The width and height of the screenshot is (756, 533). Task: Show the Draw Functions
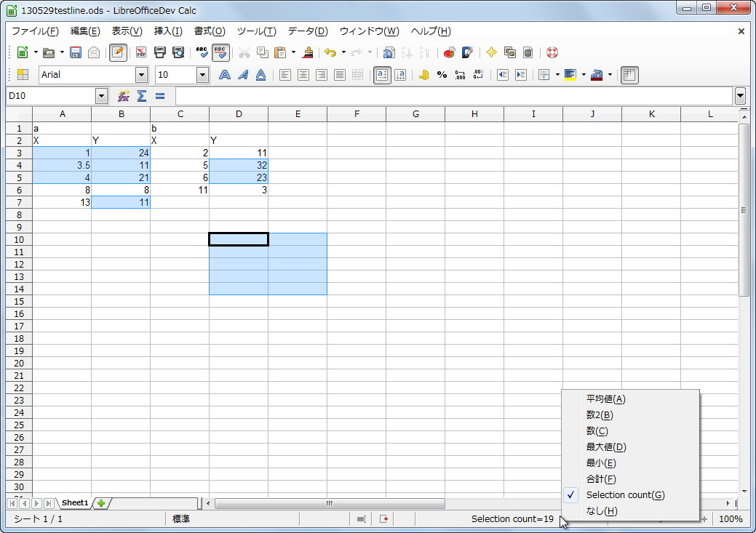[467, 52]
